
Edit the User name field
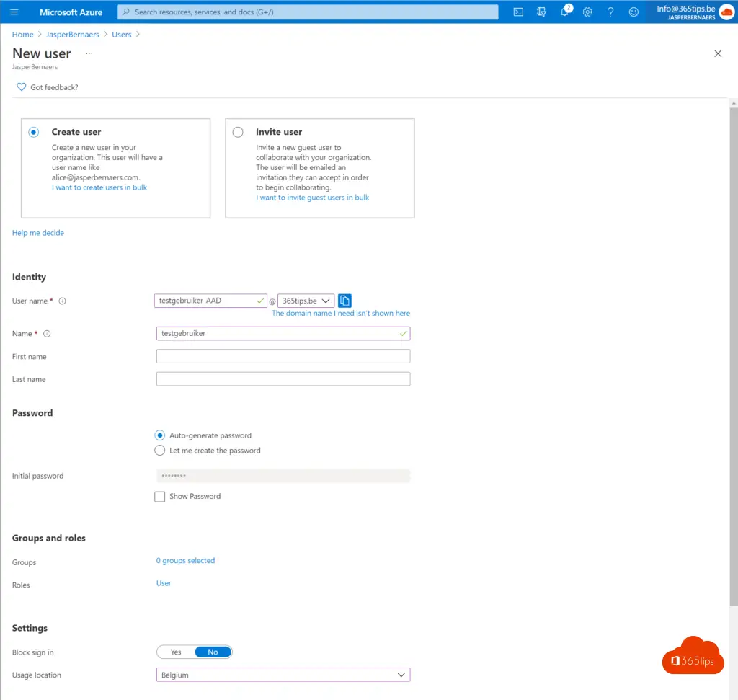tap(210, 301)
